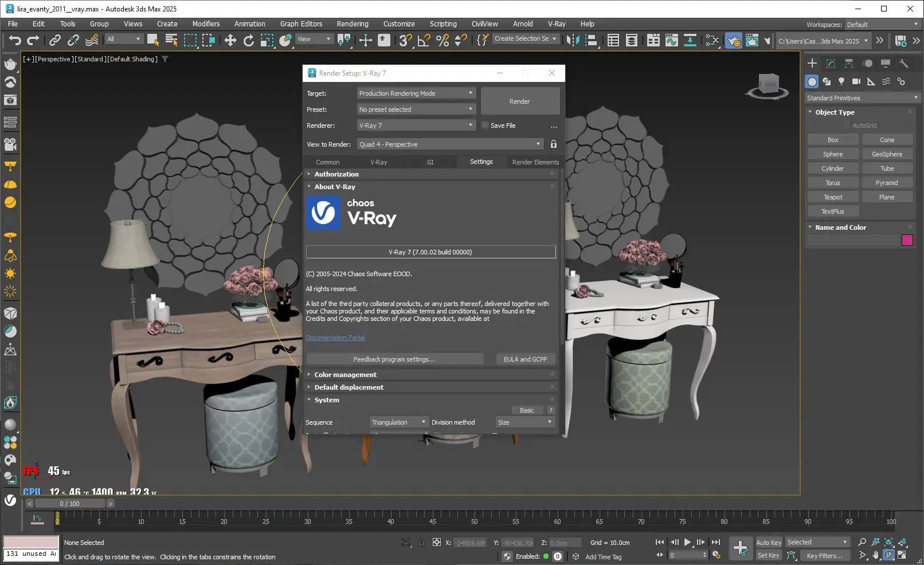Image resolution: width=924 pixels, height=565 pixels.
Task: Select the Rotate transform tool
Action: click(248, 40)
